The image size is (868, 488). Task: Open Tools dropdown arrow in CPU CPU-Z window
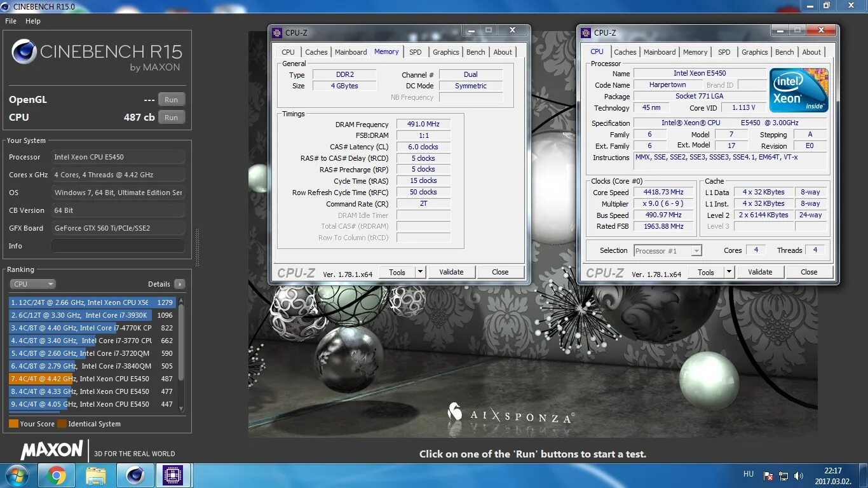729,272
